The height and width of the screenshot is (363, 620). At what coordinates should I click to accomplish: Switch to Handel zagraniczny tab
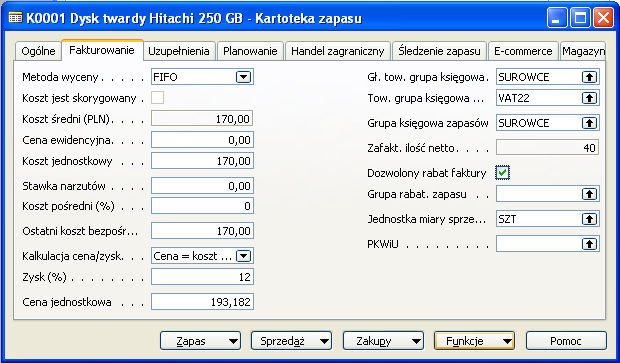pos(338,51)
